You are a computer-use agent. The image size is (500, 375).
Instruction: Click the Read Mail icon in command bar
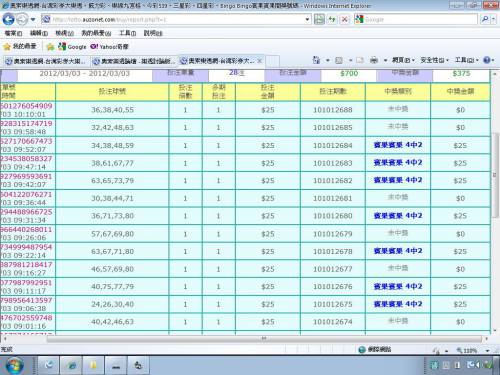click(360, 60)
